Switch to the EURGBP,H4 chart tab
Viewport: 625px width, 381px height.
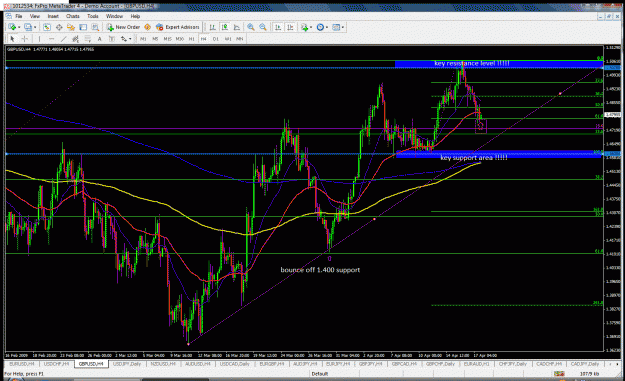[x=272, y=364]
